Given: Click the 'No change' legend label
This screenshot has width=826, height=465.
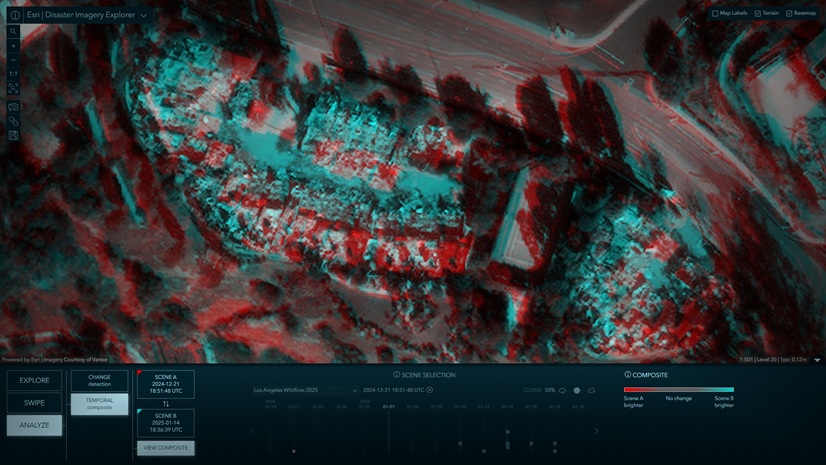Looking at the screenshot, I should tap(678, 398).
